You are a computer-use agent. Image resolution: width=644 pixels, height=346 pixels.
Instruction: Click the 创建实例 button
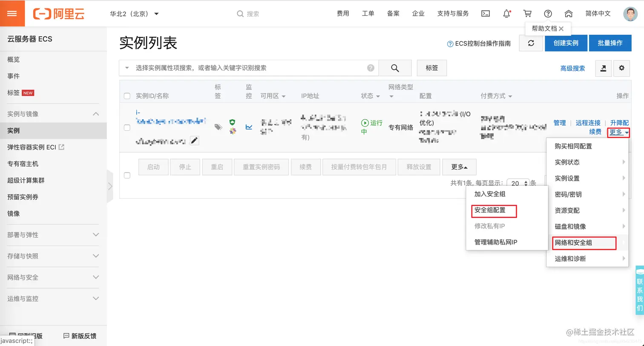[x=566, y=43]
